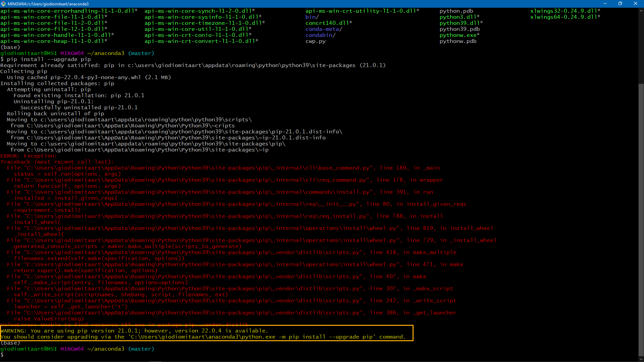Click 'api-ms-win-crt-utility-l1-1-0.dll*' file name
644x362 pixels.
pos(363,11)
